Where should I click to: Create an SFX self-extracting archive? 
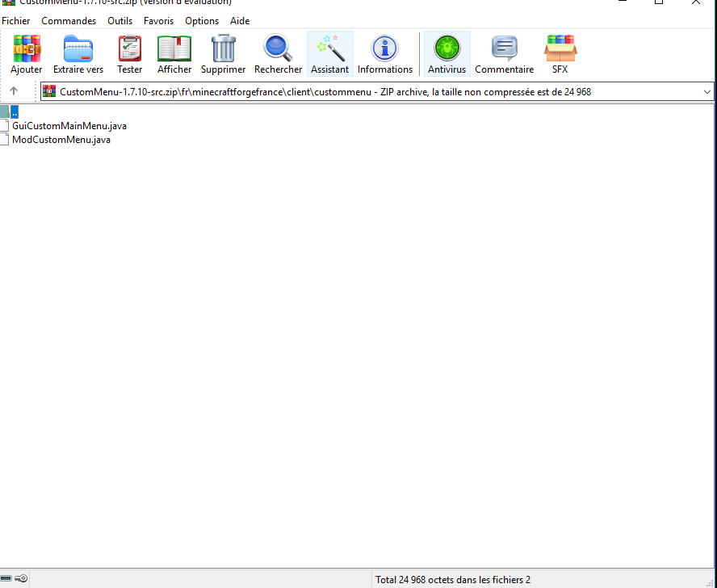[x=560, y=49]
